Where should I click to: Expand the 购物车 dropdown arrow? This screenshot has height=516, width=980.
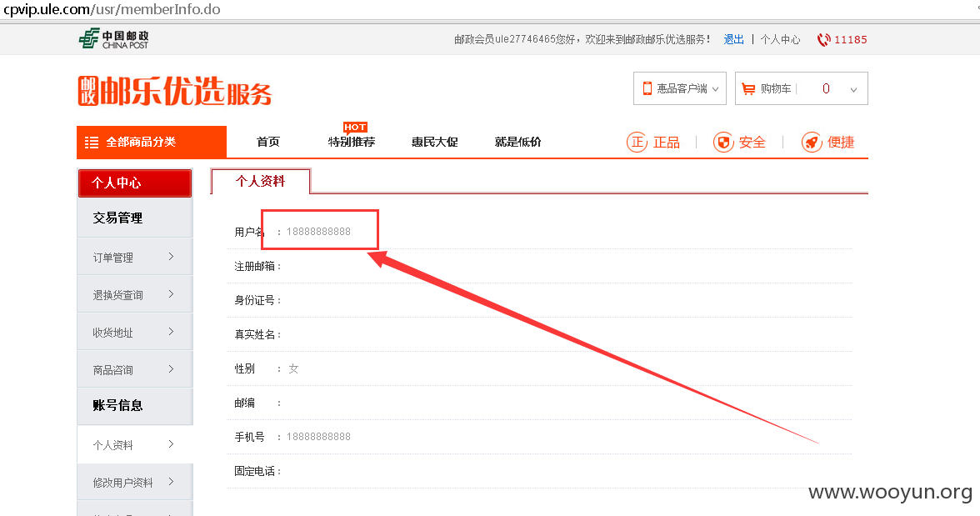853,89
